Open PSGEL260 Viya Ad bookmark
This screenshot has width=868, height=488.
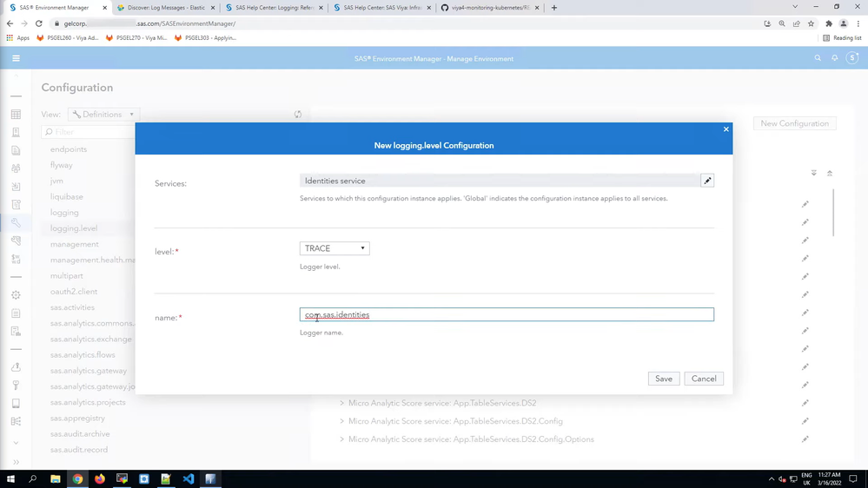point(68,38)
